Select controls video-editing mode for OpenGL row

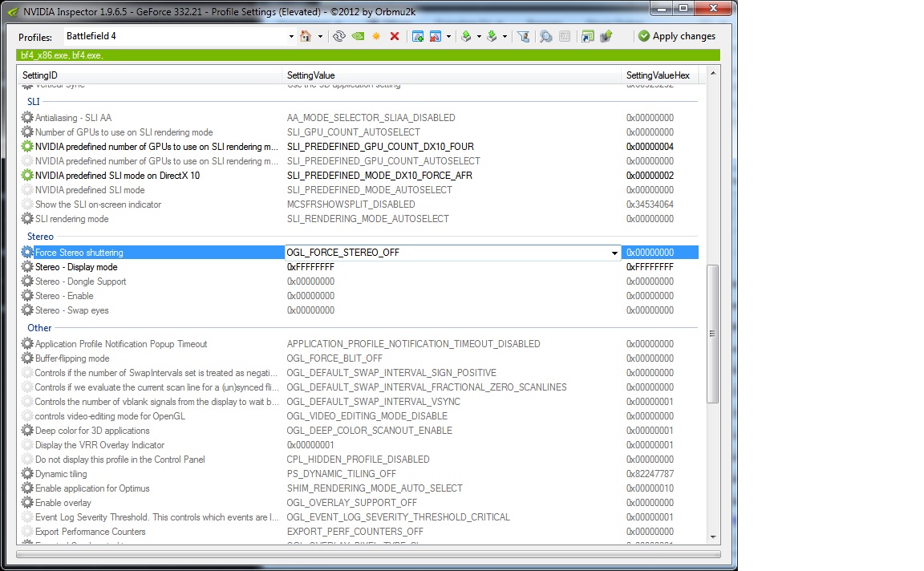(359, 416)
